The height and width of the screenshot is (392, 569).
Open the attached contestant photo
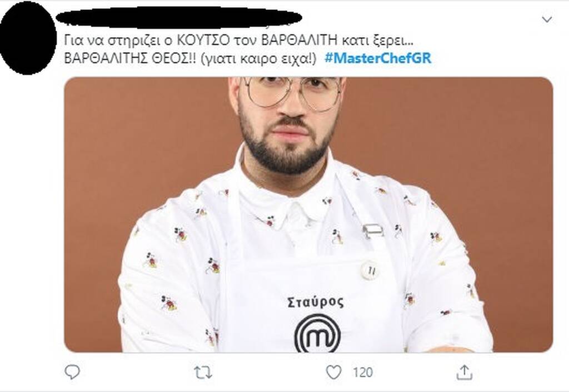[308, 214]
